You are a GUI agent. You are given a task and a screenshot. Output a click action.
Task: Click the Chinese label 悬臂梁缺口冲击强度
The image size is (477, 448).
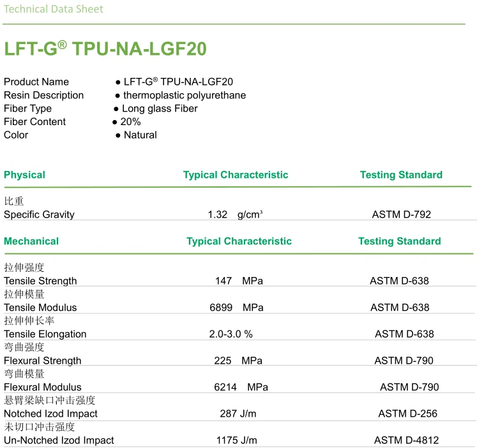pyautogui.click(x=50, y=400)
